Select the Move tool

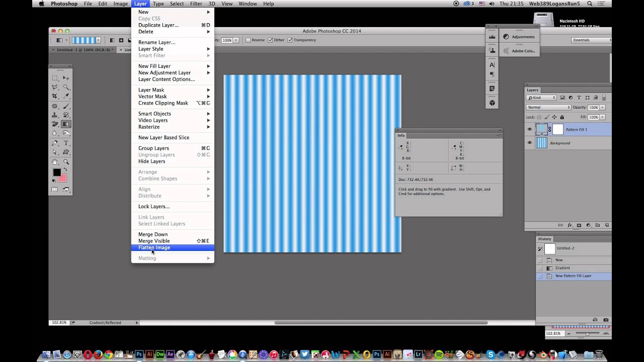[x=66, y=78]
